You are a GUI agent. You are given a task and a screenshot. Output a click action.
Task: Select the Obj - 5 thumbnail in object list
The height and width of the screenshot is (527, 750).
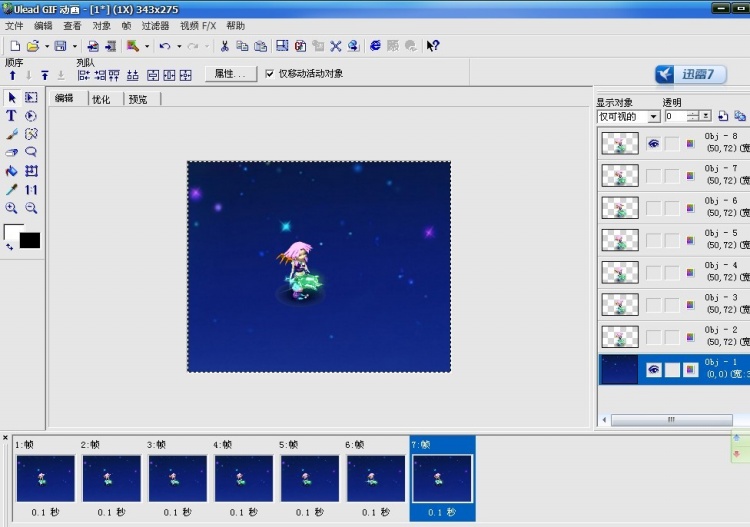pyautogui.click(x=620, y=240)
